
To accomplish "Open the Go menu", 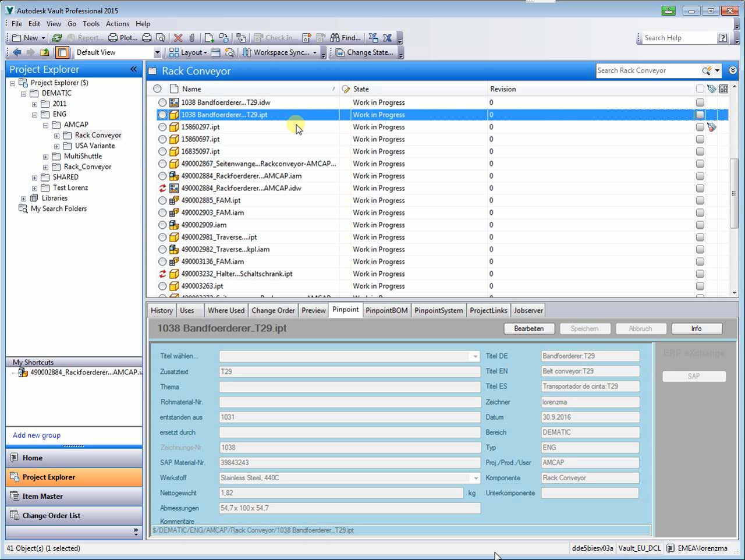I will click(x=72, y=24).
